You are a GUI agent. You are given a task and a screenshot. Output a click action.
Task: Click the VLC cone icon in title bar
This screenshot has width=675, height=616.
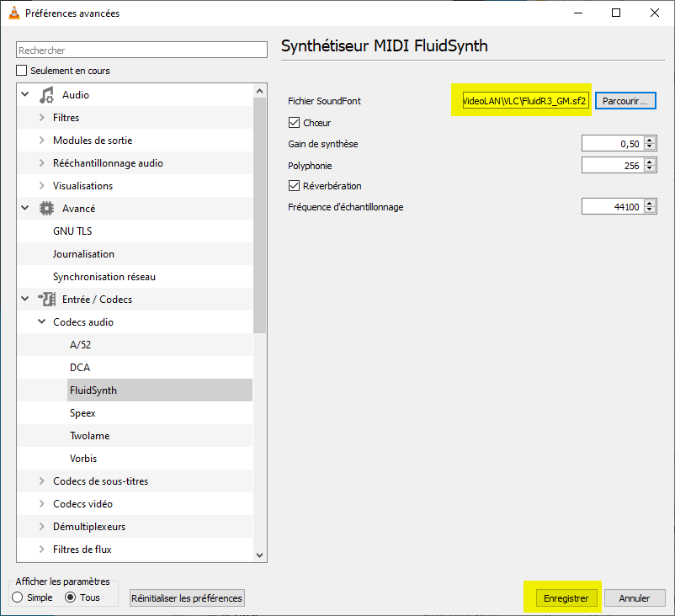click(x=14, y=13)
